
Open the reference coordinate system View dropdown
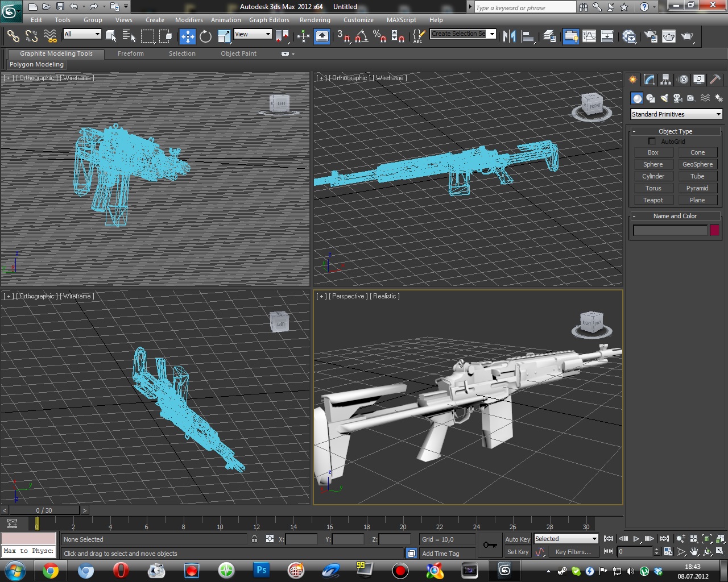pos(253,34)
